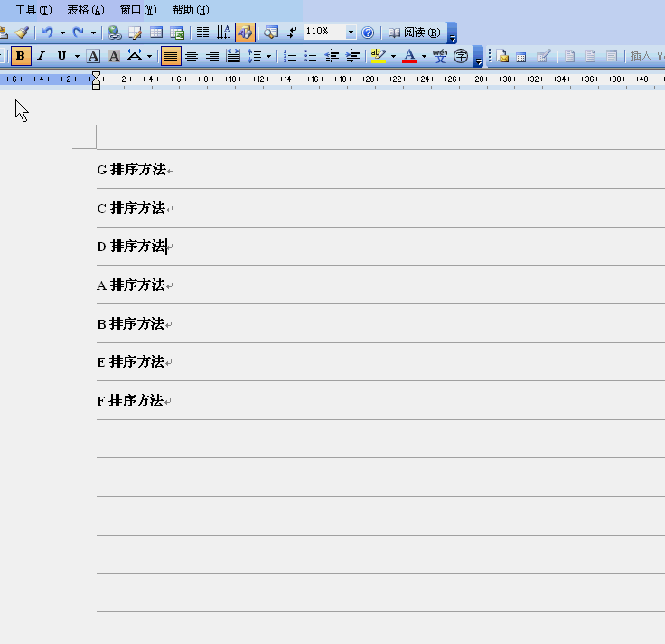Center align the paragraph
The height and width of the screenshot is (644, 665).
(x=192, y=56)
